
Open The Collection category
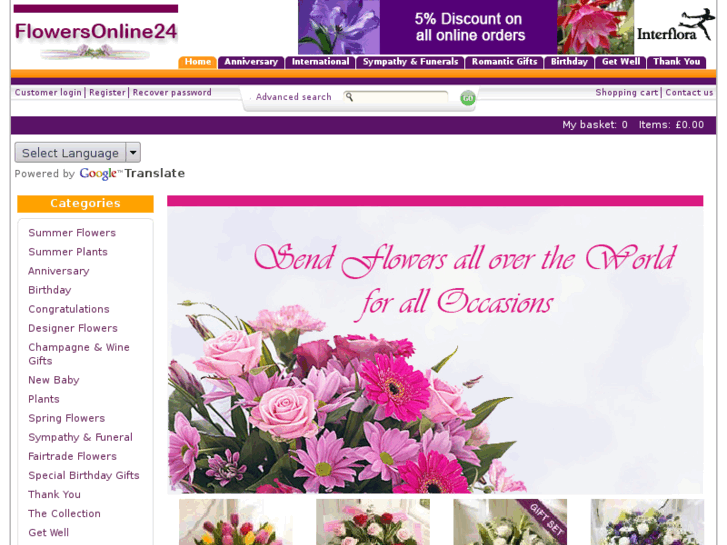point(64,513)
